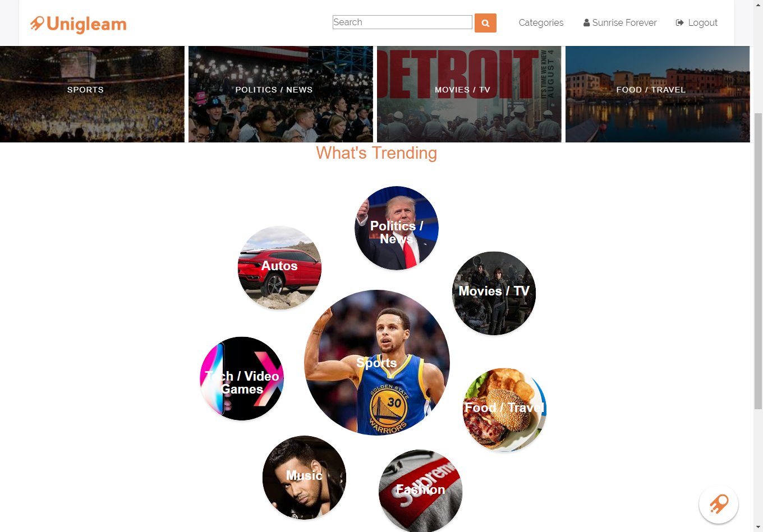Click the vertical page scrollbar thumb
Viewport: 763px width, 532px height.
[758, 261]
